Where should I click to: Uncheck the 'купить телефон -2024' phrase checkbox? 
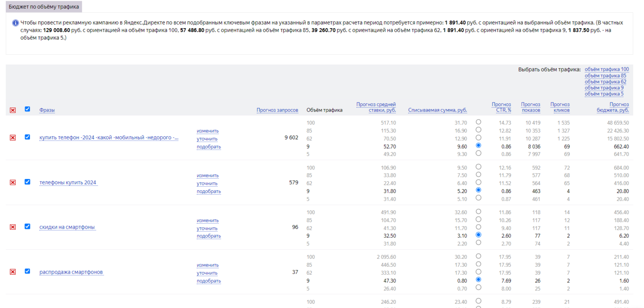point(28,137)
